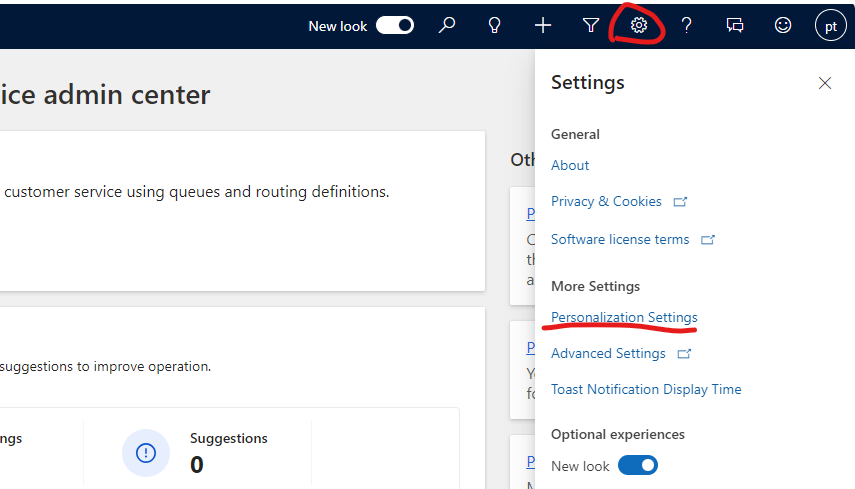Click the 'Settings' panel title
The height and width of the screenshot is (489, 855).
[x=588, y=83]
